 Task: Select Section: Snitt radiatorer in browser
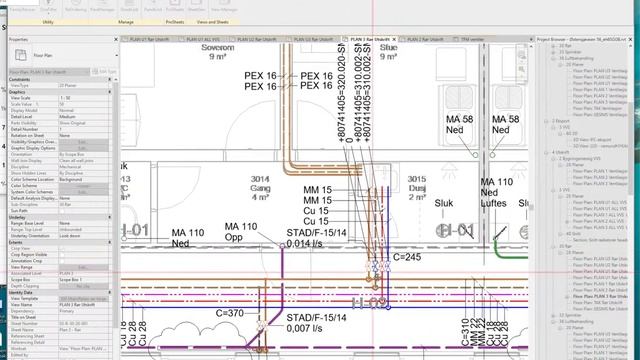coord(600,240)
